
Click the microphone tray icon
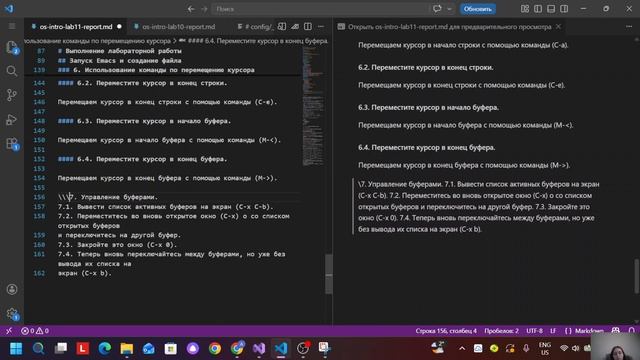(526, 348)
